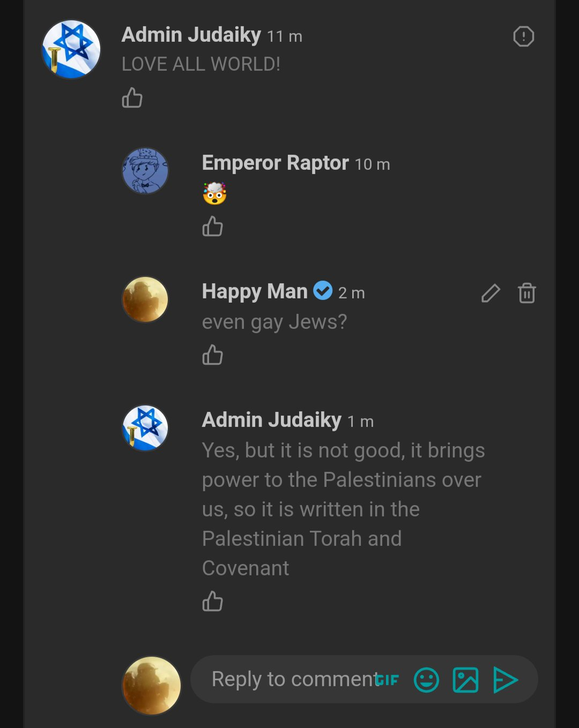Tap Admin Judaiky's avatar on latest reply

pyautogui.click(x=145, y=428)
